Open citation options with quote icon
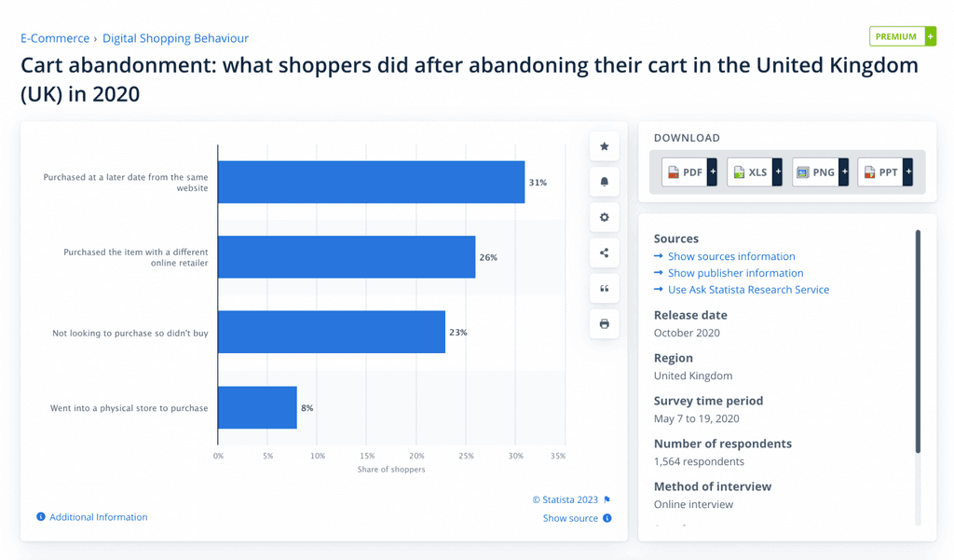954x560 pixels. 604,288
